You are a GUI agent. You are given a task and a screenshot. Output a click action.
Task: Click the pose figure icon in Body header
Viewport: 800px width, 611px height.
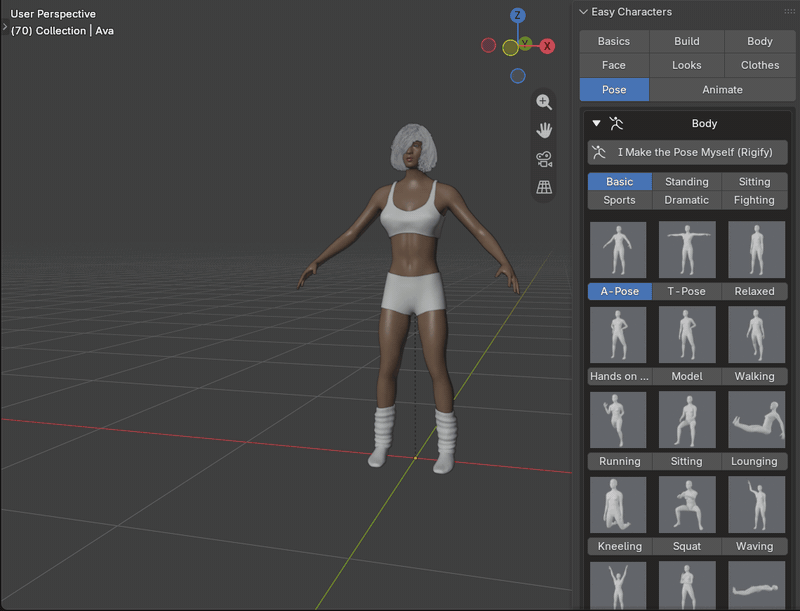pos(616,123)
